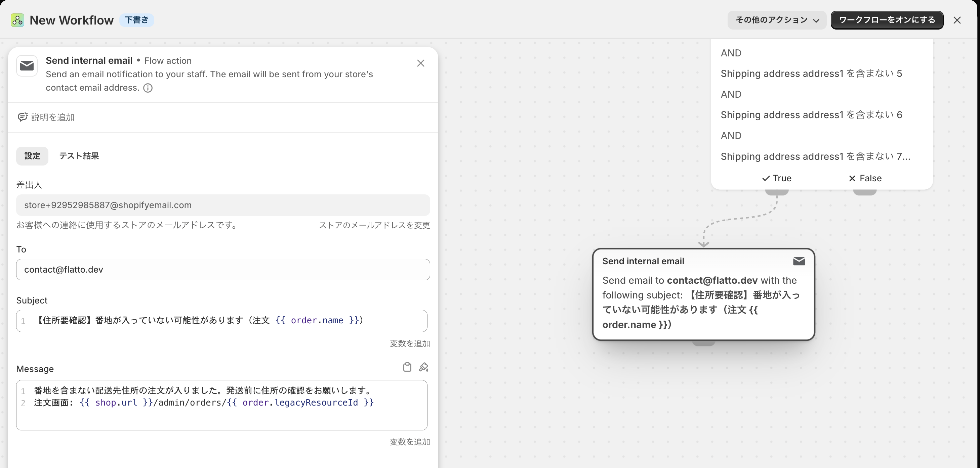Click the {{ order.name }} variable in Subject
Image resolution: width=980 pixels, height=468 pixels.
(x=317, y=321)
